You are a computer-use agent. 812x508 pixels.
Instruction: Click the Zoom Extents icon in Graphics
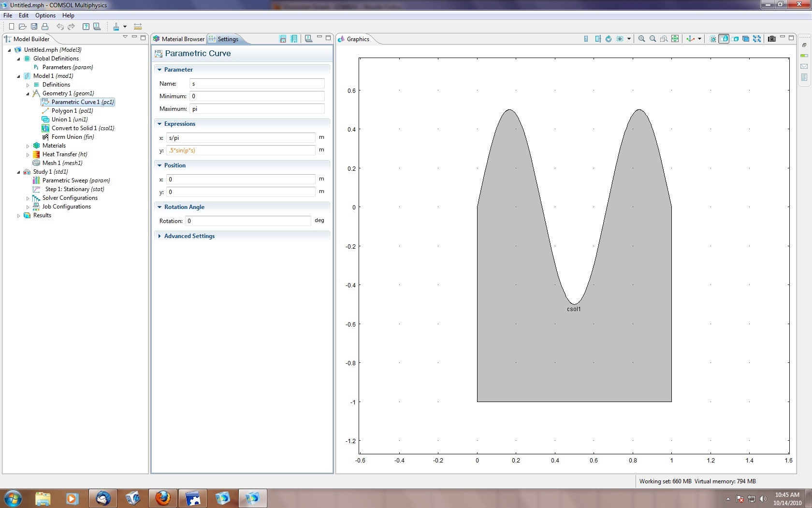pyautogui.click(x=675, y=39)
